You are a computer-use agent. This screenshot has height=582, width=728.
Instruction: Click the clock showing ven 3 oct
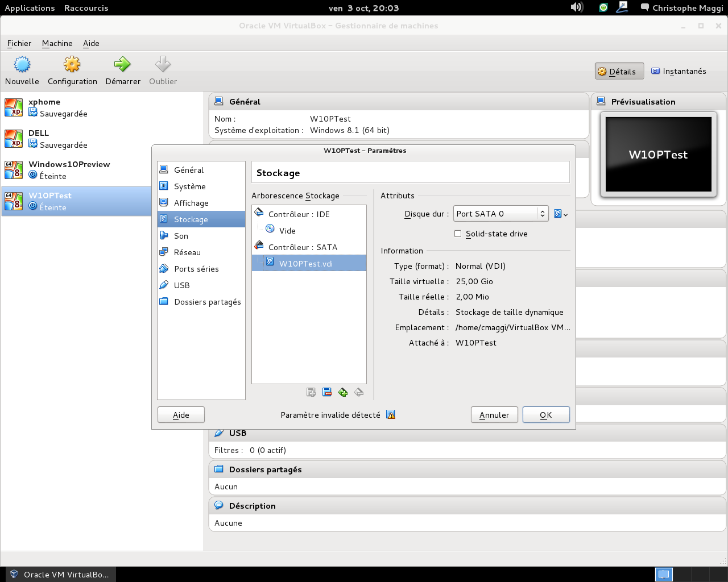(364, 8)
